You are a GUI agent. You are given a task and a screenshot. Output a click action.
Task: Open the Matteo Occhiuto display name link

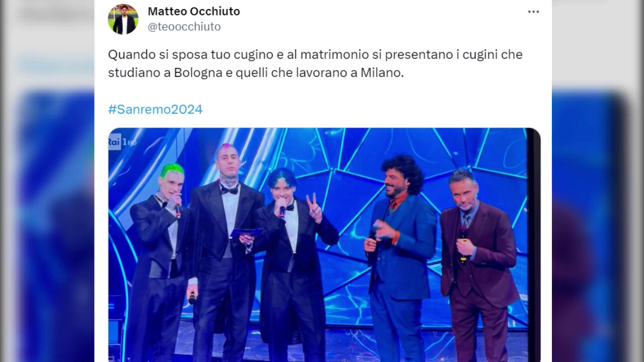pyautogui.click(x=194, y=11)
